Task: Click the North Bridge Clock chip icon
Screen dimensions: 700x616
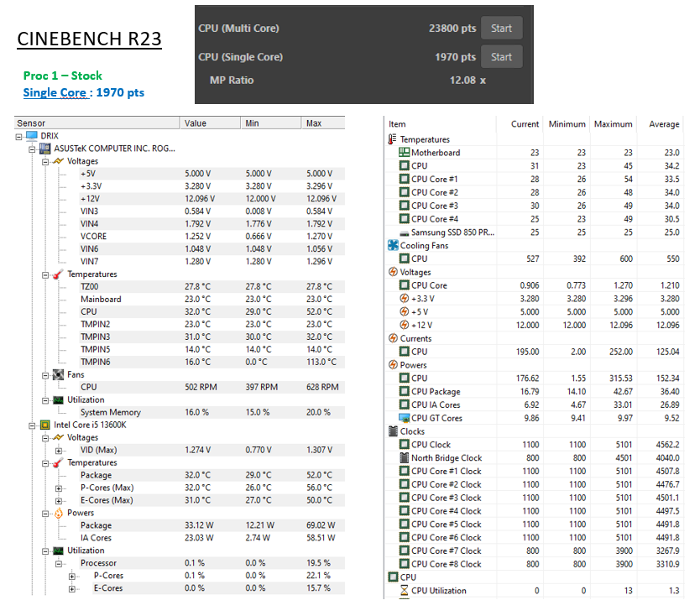Action: point(404,457)
